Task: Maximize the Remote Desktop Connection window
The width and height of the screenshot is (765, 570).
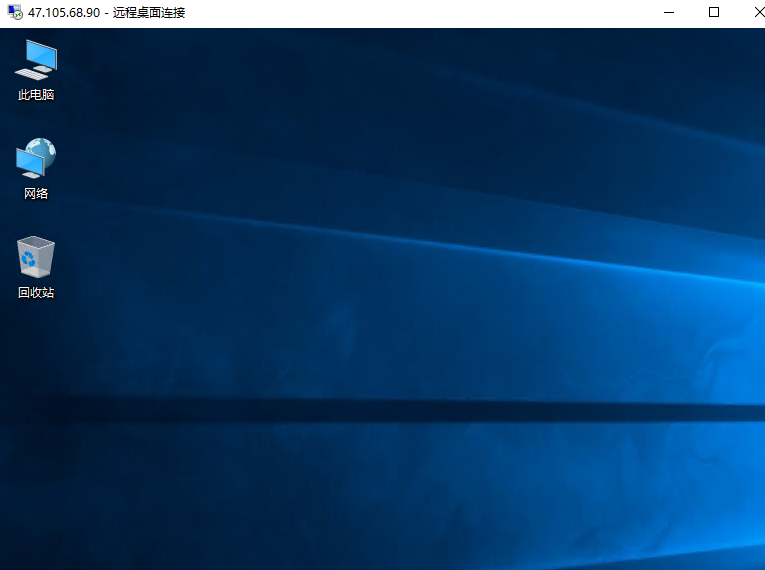Action: click(x=714, y=13)
